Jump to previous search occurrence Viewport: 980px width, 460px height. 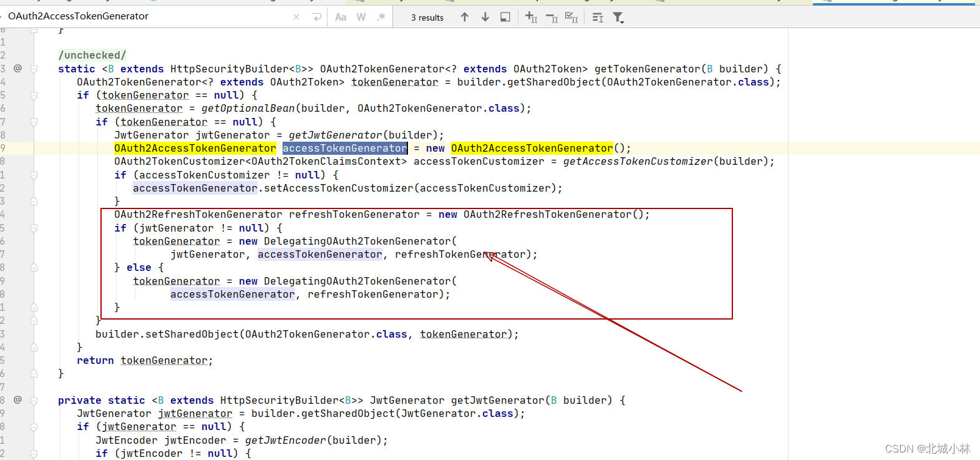click(465, 17)
